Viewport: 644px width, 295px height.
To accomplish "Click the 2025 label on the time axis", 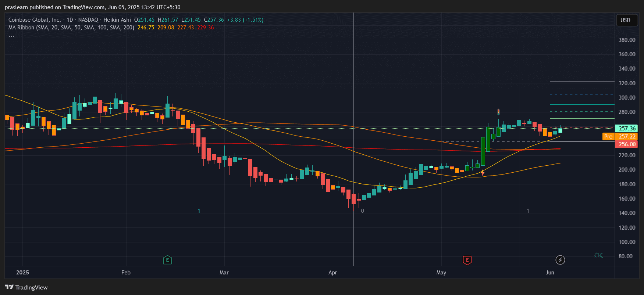I will point(22,272).
